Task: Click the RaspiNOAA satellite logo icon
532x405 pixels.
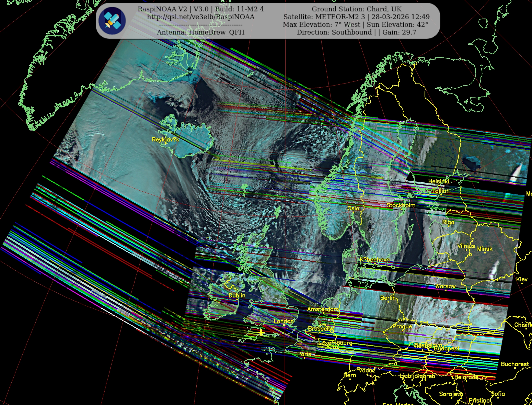Action: (112, 21)
